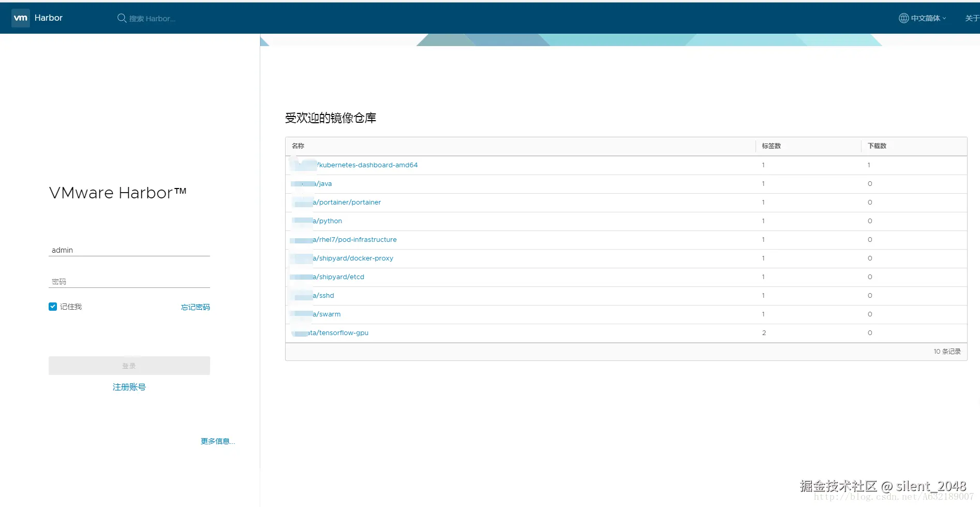Click the download count for shipyard/etcd row
980x507 pixels.
tap(870, 277)
